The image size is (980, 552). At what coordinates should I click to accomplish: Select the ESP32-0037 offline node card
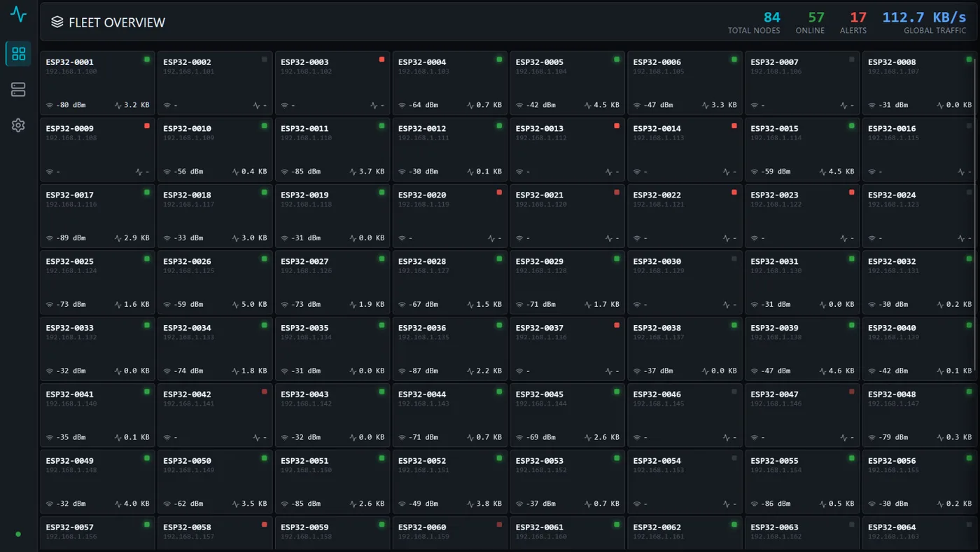point(567,350)
